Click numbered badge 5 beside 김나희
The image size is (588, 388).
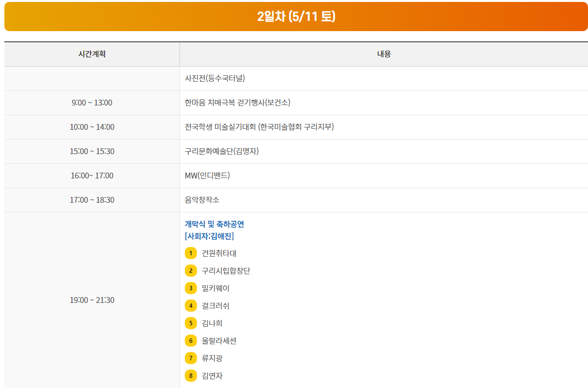190,323
